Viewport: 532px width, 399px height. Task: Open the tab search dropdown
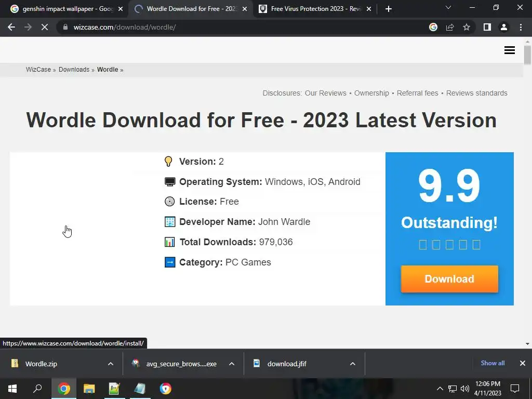pos(448,7)
